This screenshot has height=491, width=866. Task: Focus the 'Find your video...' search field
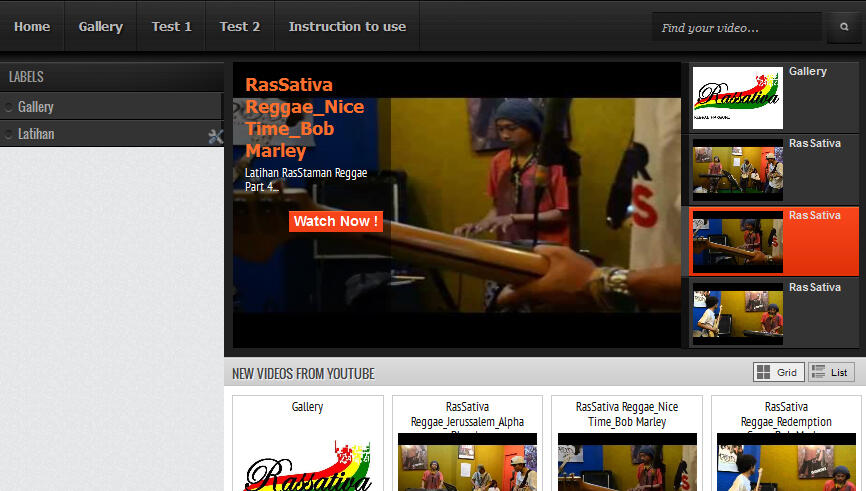tap(737, 27)
